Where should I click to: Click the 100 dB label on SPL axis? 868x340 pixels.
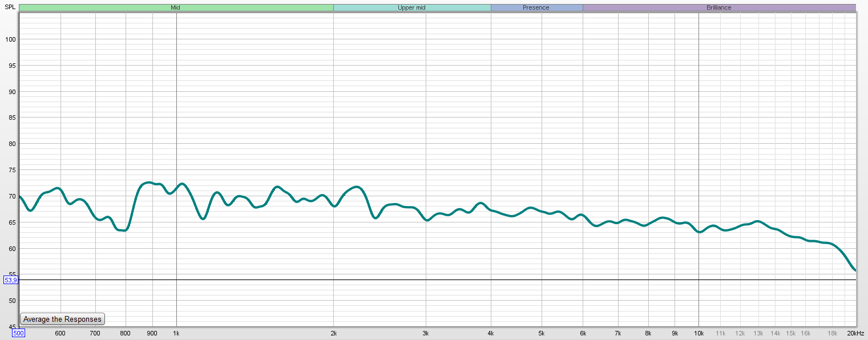[10, 39]
